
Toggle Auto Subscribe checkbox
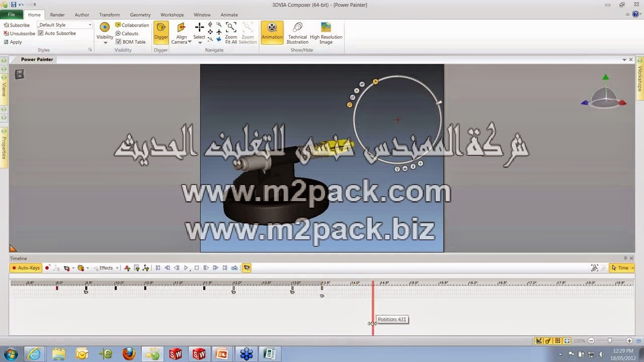(x=41, y=33)
